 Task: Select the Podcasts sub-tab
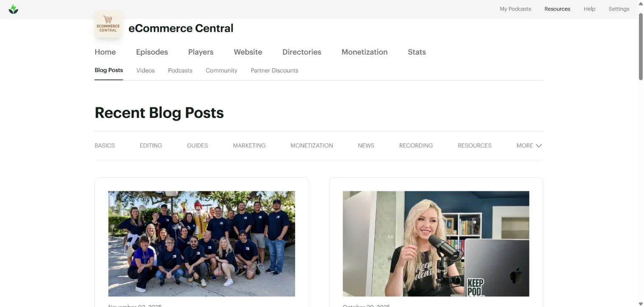[180, 70]
